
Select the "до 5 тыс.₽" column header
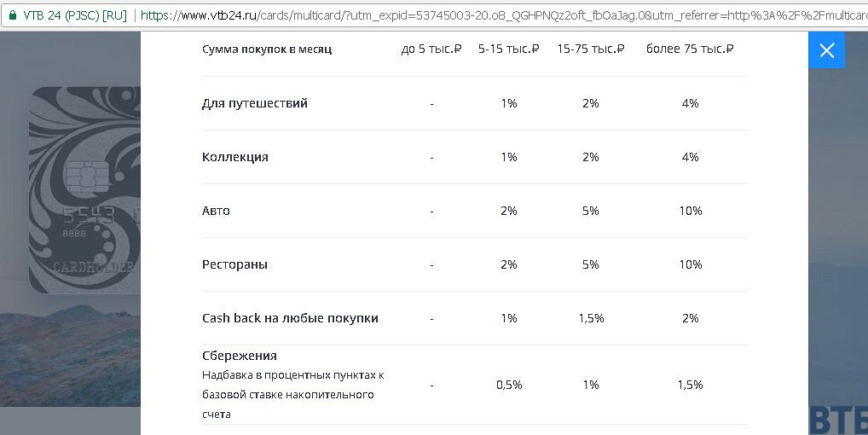point(431,49)
